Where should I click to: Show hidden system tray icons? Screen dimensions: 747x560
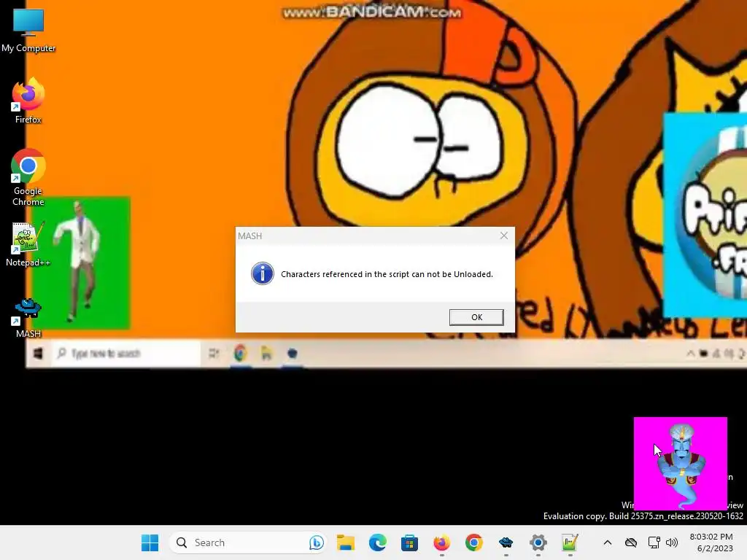click(608, 542)
